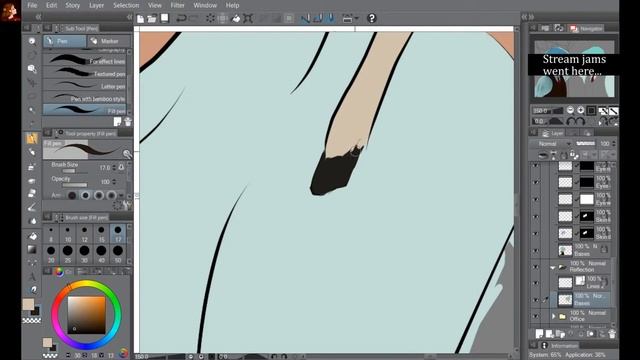The image size is (640, 360).
Task: Click the color wheel tab icon
Action: 59,272
